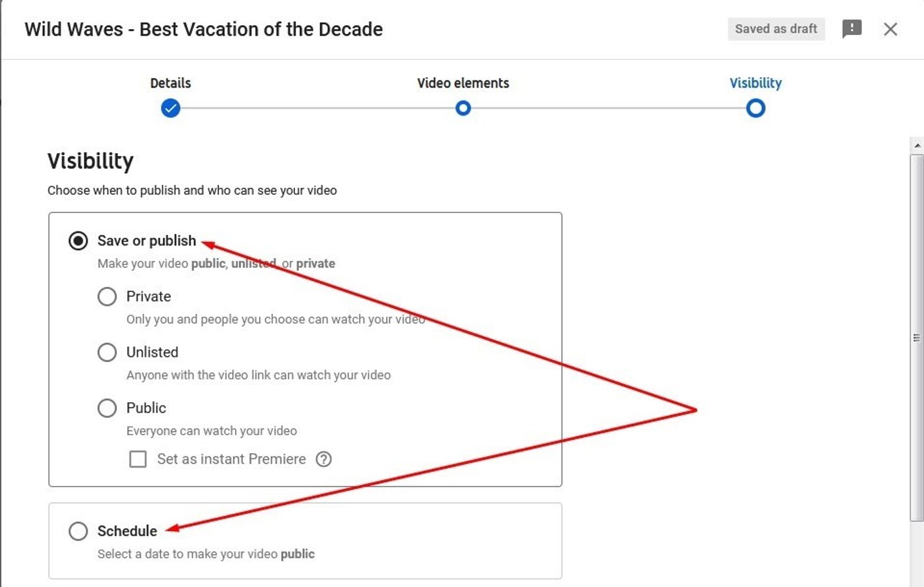Click the Saved as draft button
924x587 pixels.
(x=776, y=29)
